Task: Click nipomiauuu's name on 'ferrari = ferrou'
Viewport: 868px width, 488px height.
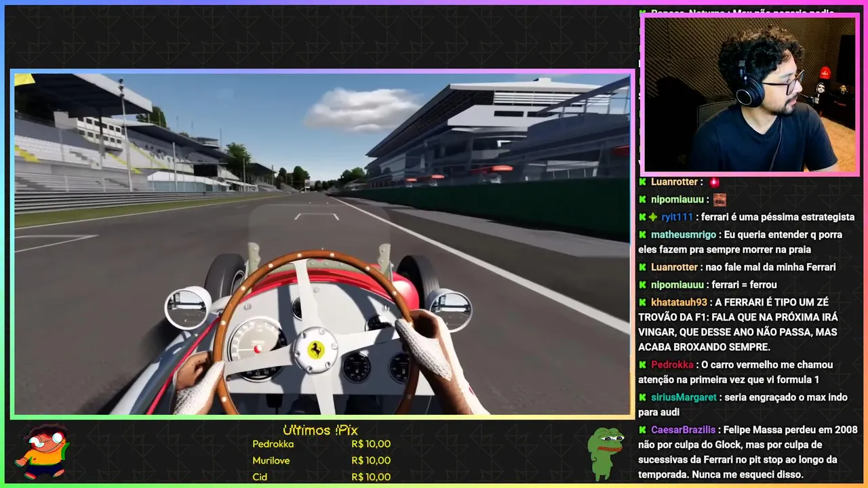Action: [x=677, y=285]
